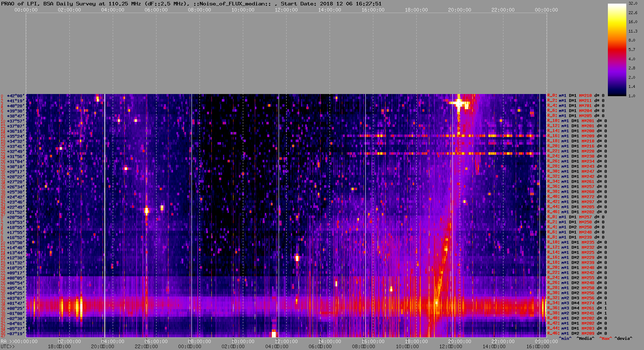The width and height of the screenshot is (644, 350).
Task: Click the 32.0 color scale value
Action: point(633,3)
